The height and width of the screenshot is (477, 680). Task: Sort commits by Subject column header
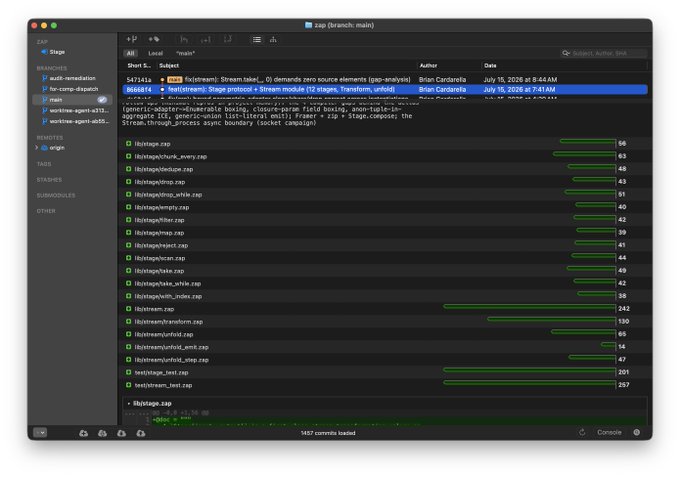coord(169,65)
